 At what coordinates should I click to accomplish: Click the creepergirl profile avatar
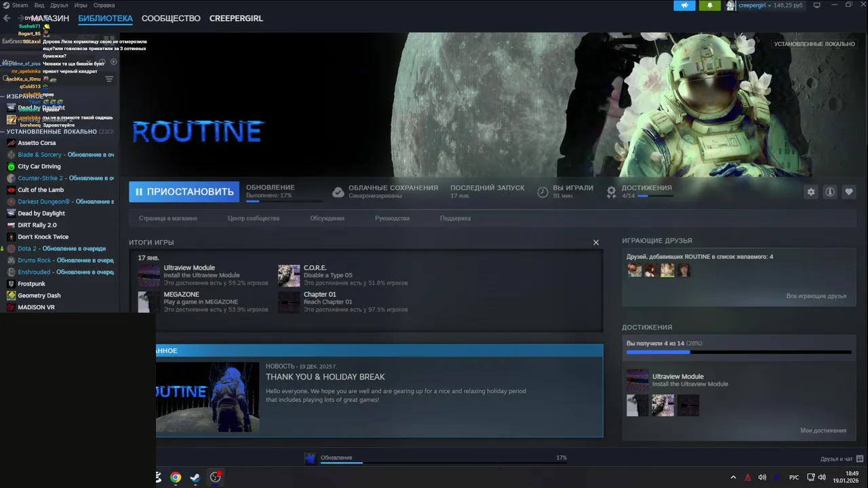[x=730, y=5]
